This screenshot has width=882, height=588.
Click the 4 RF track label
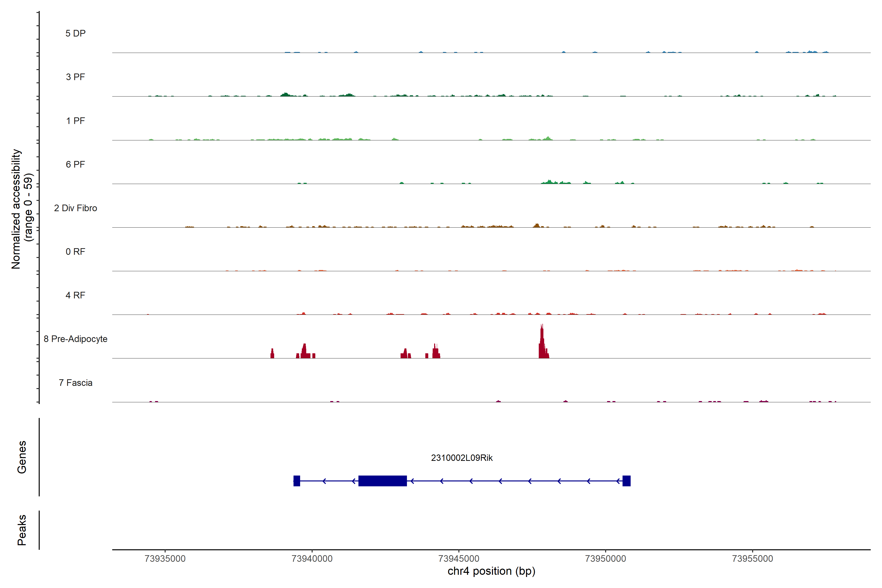[75, 295]
